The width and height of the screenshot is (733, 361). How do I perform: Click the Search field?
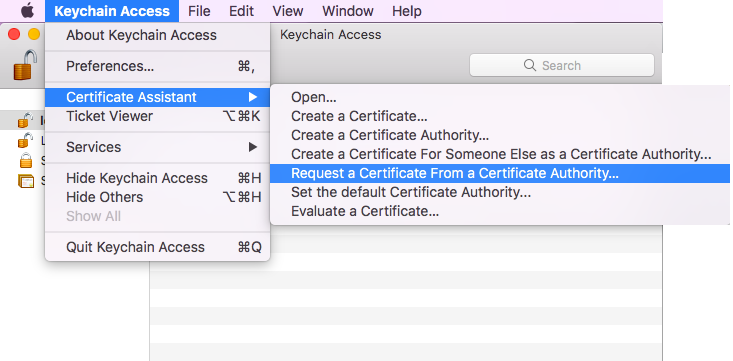[561, 65]
